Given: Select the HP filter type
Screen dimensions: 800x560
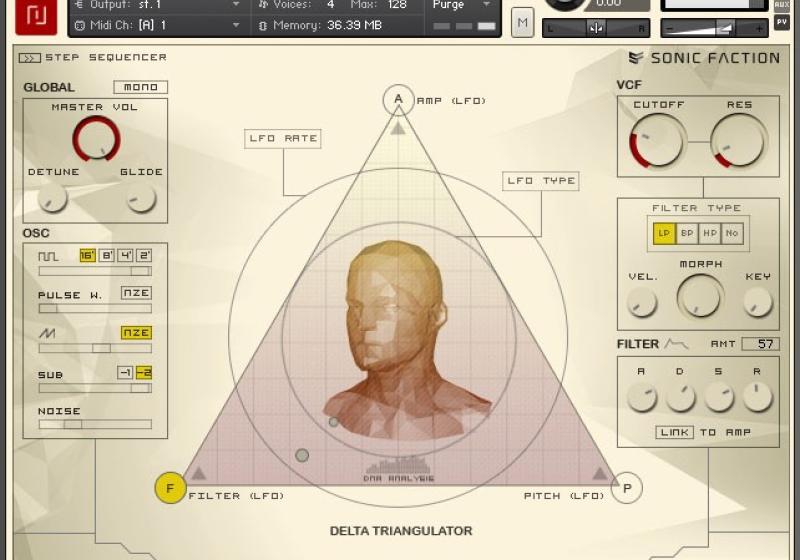Looking at the screenshot, I should [x=710, y=234].
